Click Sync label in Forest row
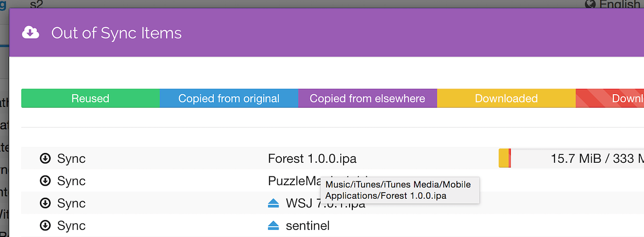This screenshot has height=237, width=644. tap(71, 159)
